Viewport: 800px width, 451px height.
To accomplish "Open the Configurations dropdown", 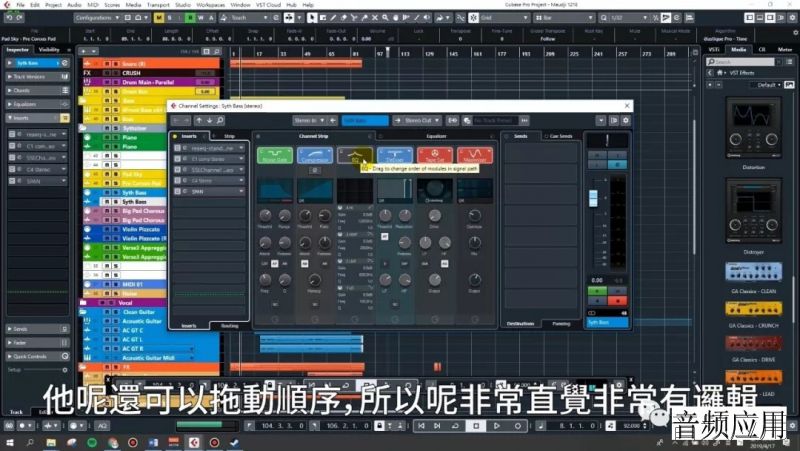I will 96,18.
